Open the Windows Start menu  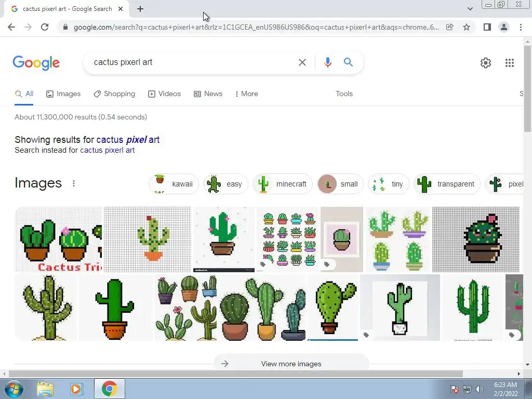(14, 389)
